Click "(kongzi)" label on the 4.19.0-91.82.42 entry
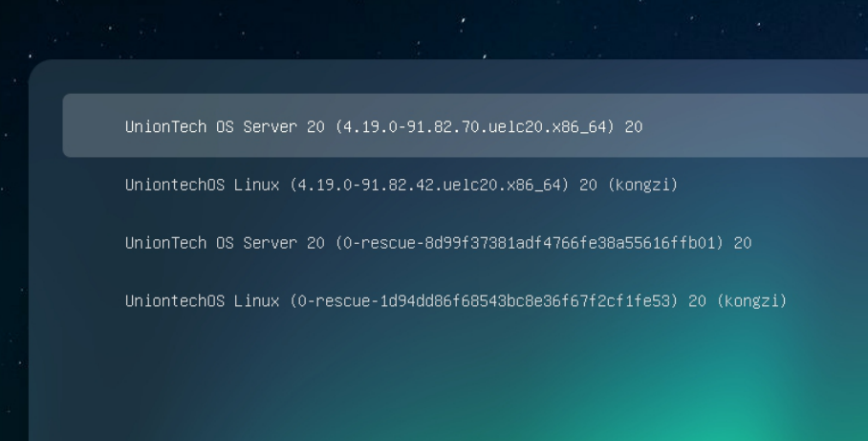The image size is (868, 441). pyautogui.click(x=642, y=185)
